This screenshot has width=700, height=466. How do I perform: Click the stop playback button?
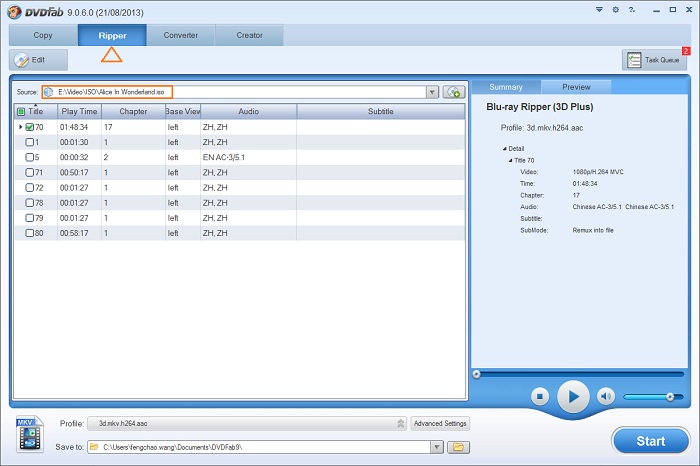pyautogui.click(x=540, y=396)
